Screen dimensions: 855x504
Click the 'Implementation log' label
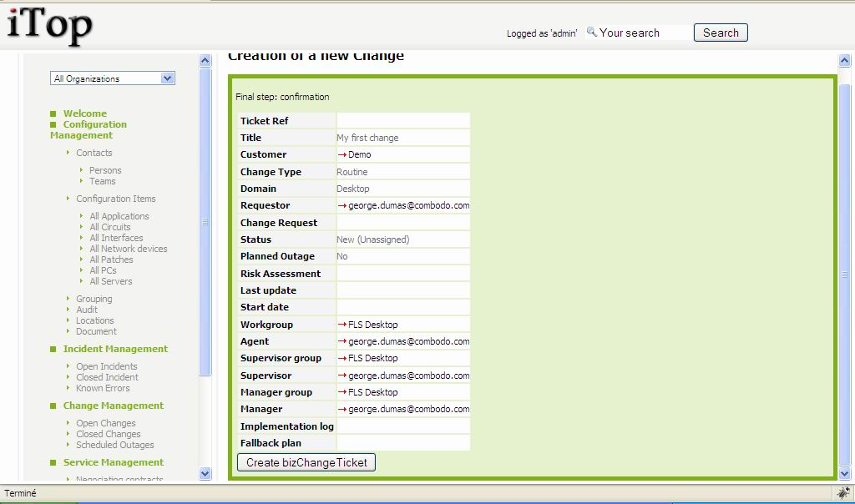tap(287, 426)
